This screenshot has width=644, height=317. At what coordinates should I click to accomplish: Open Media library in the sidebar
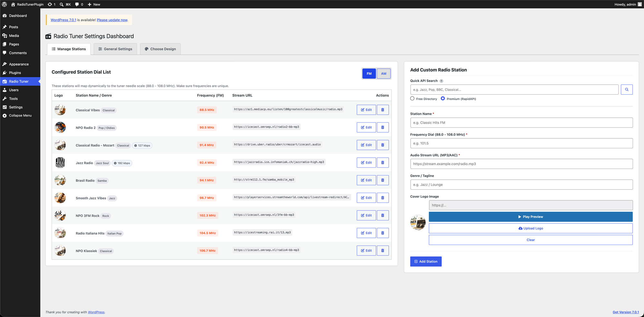[20, 36]
